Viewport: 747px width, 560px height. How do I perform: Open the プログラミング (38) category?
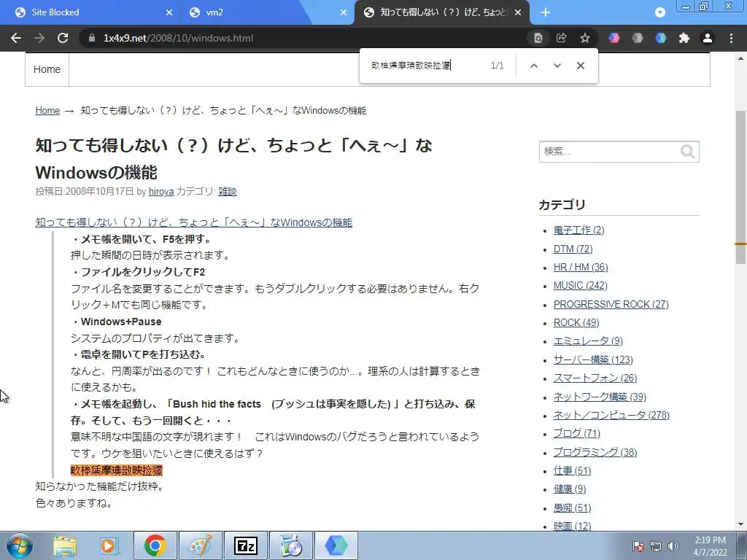tap(595, 452)
